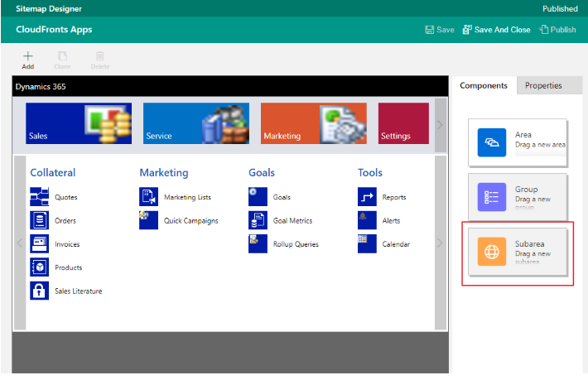Click the Orders icon
Viewport: 588px width, 380px height.
[x=40, y=220]
